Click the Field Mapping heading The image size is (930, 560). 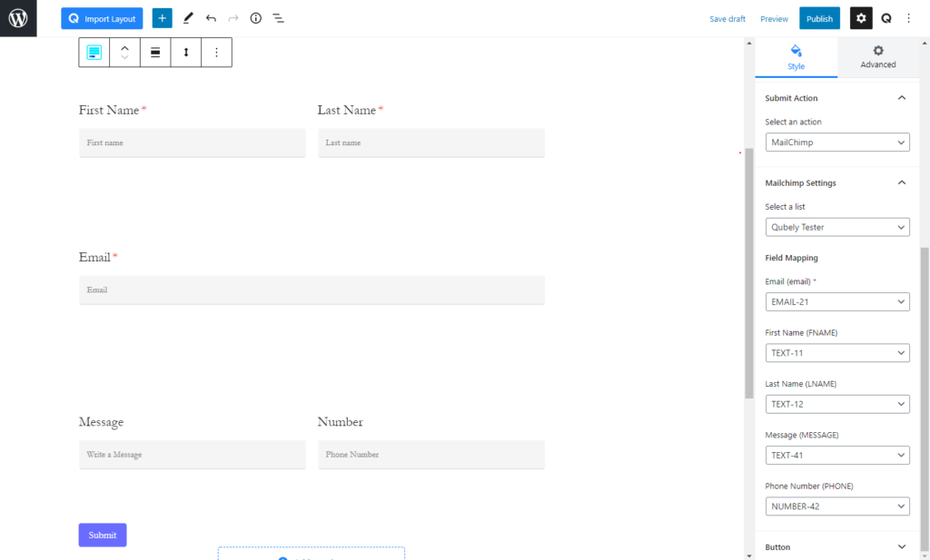791,258
